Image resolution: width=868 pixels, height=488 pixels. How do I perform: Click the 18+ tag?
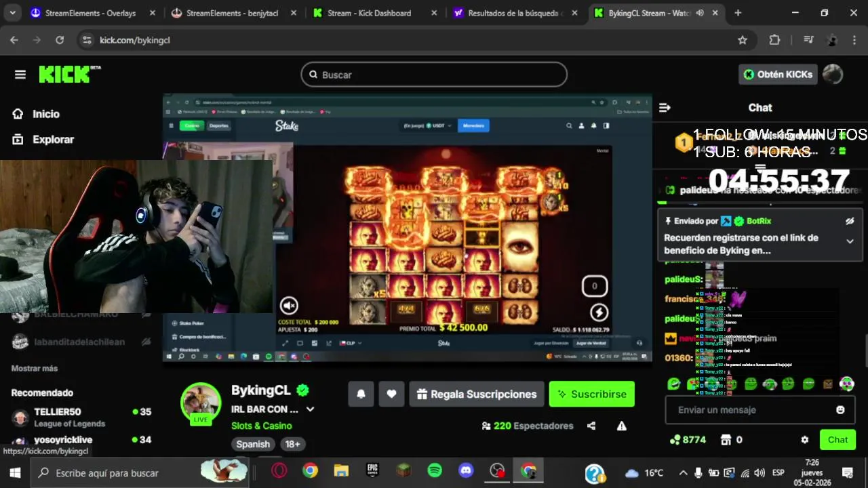click(x=292, y=445)
